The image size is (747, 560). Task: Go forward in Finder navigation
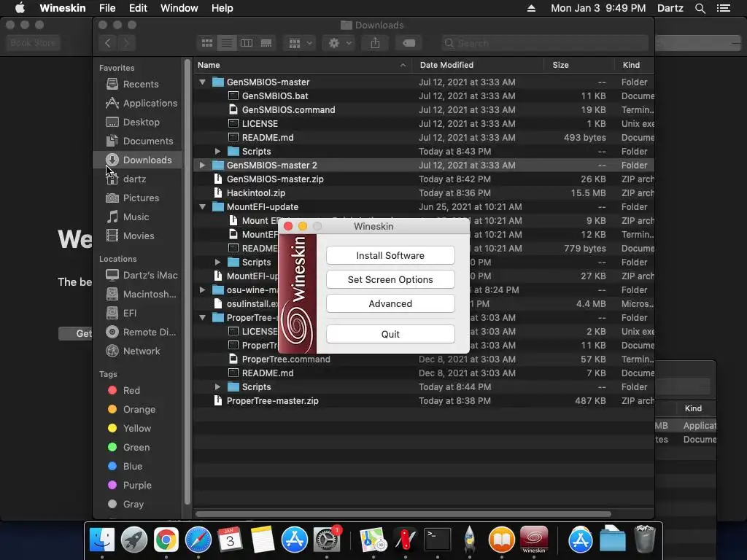[126, 43]
